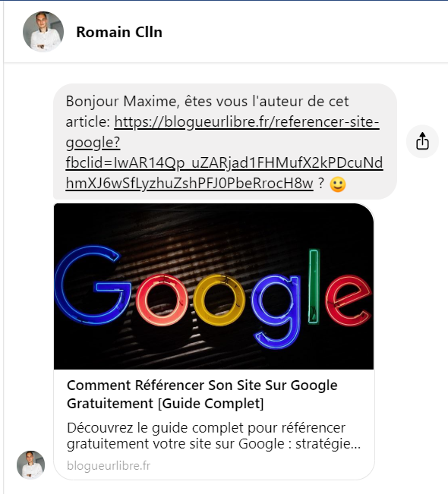This screenshot has width=448, height=494.
Task: Click the "Découvrez le guide complet" preview description
Action: click(214, 436)
